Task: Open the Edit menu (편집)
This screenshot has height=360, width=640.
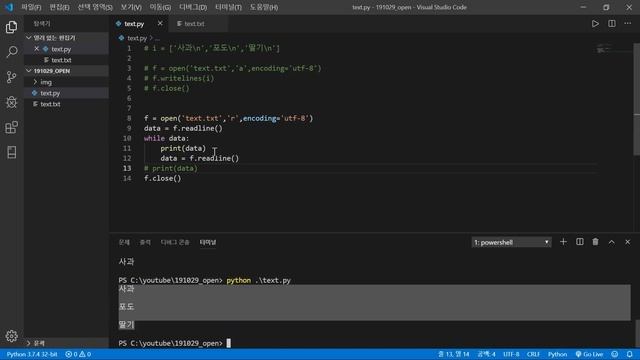Action: tap(59, 7)
